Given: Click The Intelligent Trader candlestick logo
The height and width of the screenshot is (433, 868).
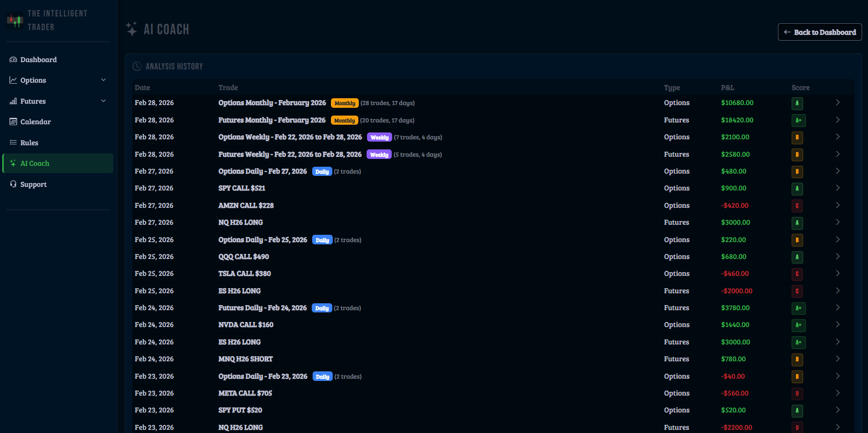Looking at the screenshot, I should point(14,20).
